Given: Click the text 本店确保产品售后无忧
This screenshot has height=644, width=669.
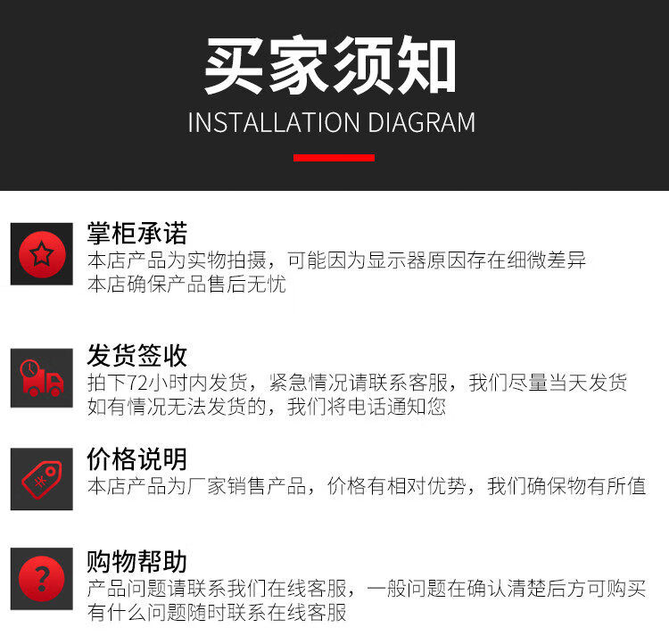Looking at the screenshot, I should (186, 285).
